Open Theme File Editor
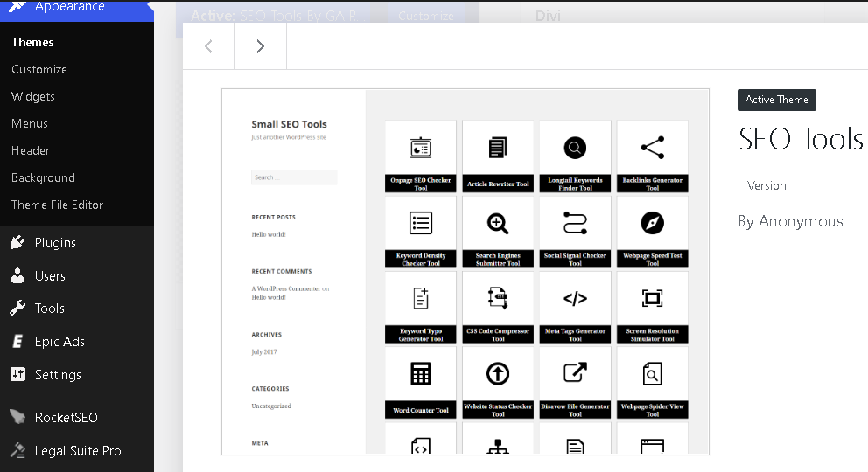This screenshot has height=472, width=868. (57, 205)
